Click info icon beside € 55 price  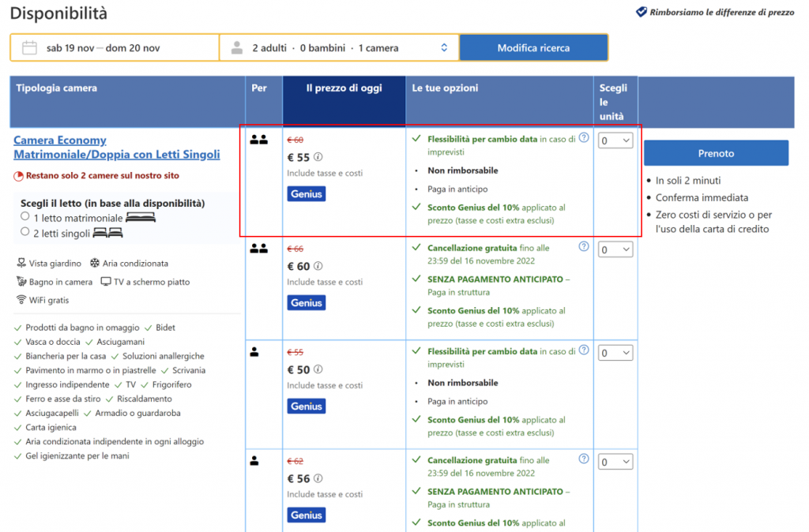pos(318,157)
